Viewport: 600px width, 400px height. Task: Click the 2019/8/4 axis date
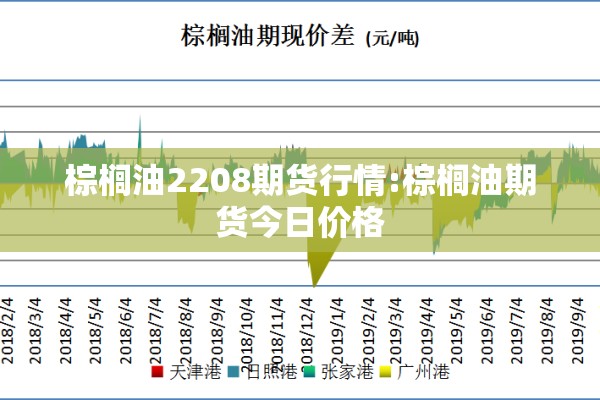click(x=546, y=330)
